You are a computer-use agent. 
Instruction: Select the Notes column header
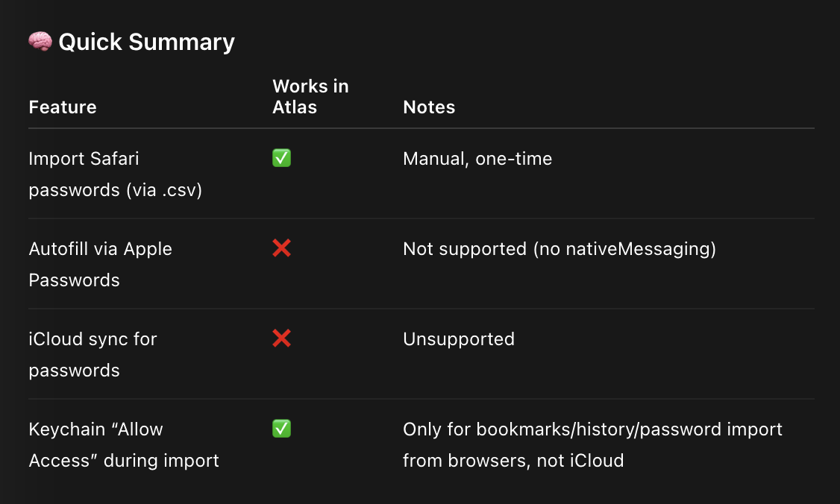click(x=429, y=107)
